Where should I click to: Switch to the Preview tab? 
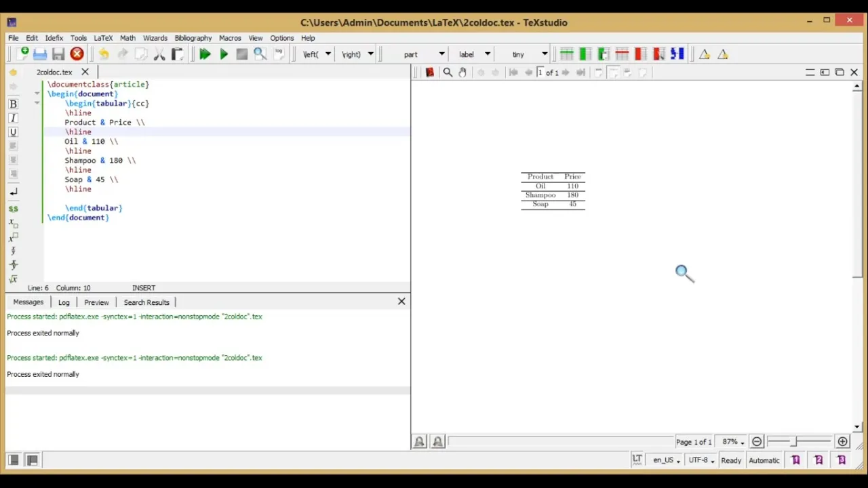pos(96,302)
